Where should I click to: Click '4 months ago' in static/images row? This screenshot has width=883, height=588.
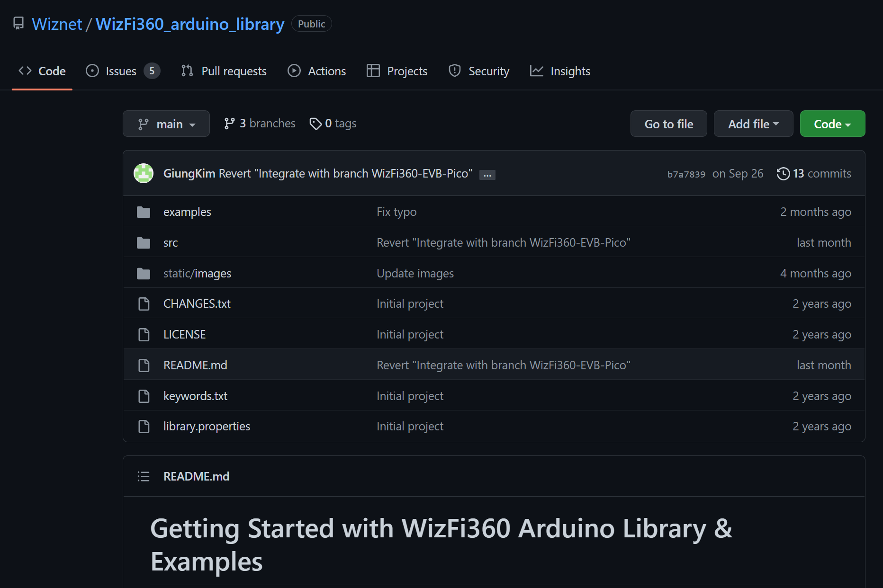[816, 274]
